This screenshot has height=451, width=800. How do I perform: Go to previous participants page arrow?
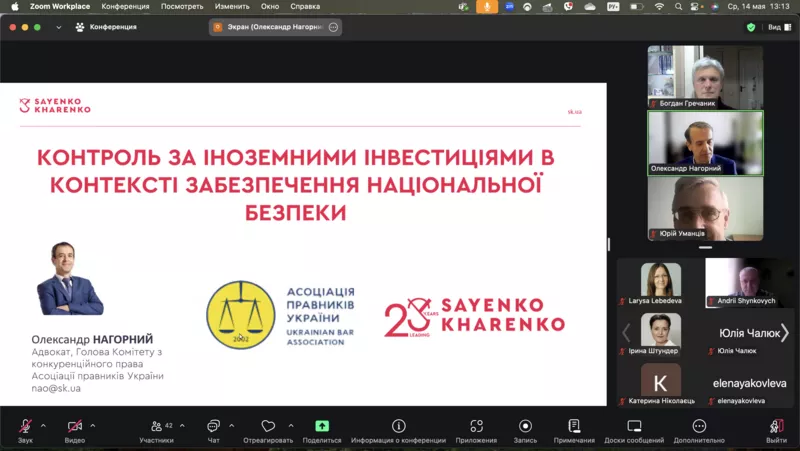[x=626, y=333]
